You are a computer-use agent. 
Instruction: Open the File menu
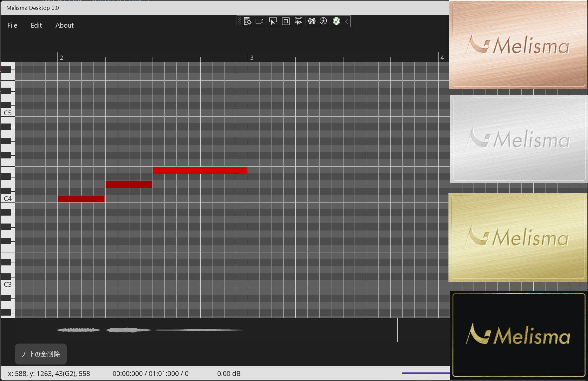(12, 25)
